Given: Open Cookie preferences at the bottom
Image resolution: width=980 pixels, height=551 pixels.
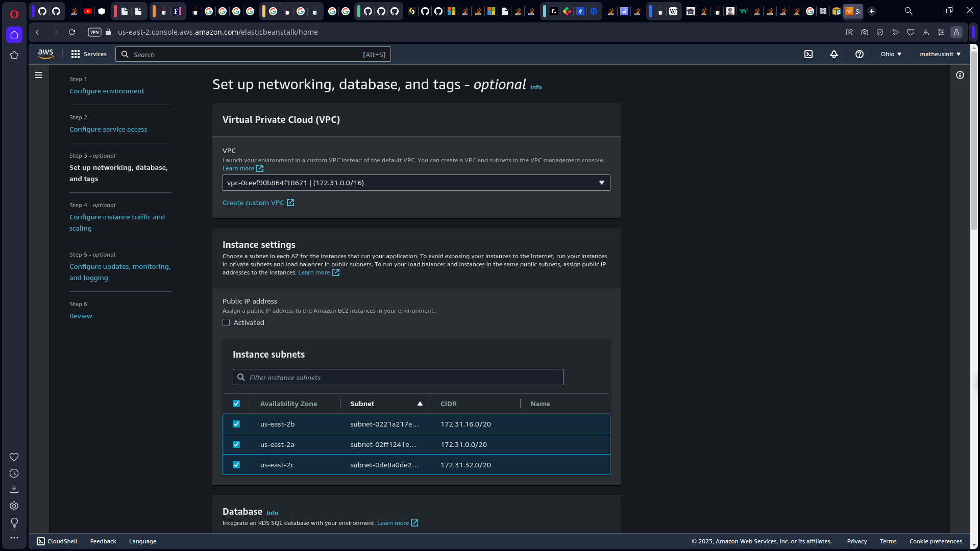Looking at the screenshot, I should 936,541.
